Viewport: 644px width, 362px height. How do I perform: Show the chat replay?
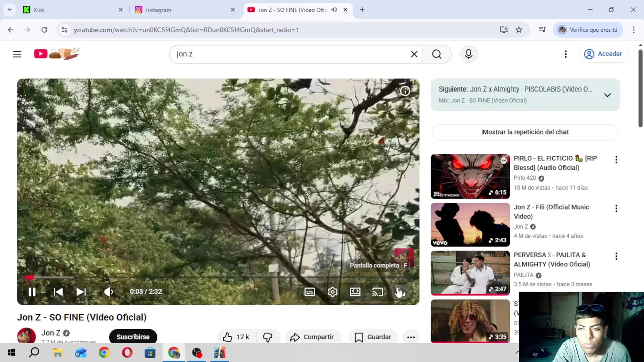[525, 132]
